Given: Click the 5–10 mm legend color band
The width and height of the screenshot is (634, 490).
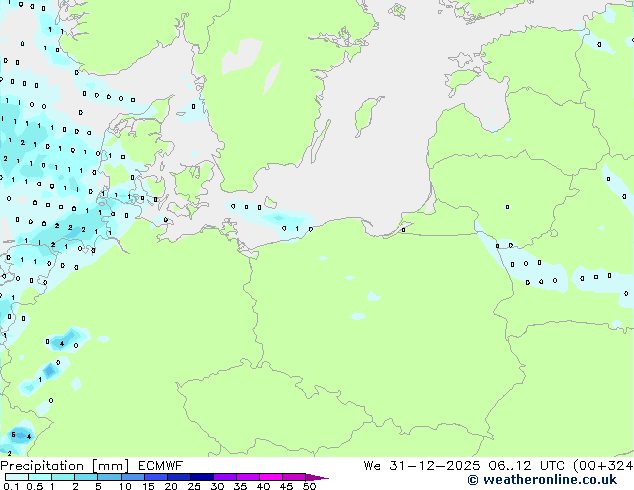Looking at the screenshot, I should coord(109,477).
